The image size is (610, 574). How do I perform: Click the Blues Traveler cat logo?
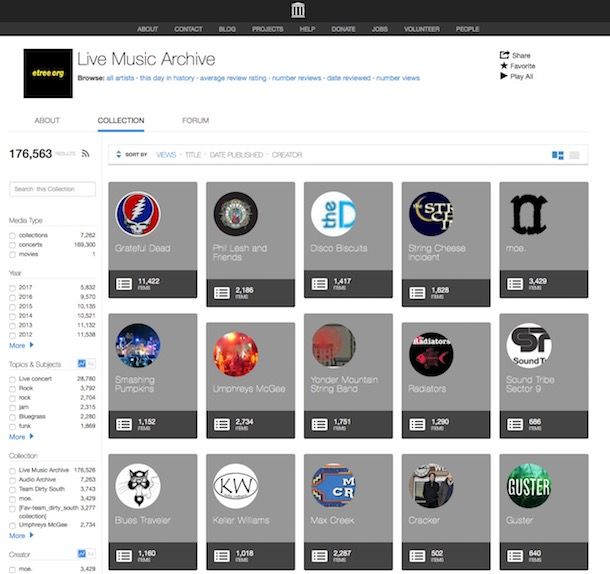[138, 486]
